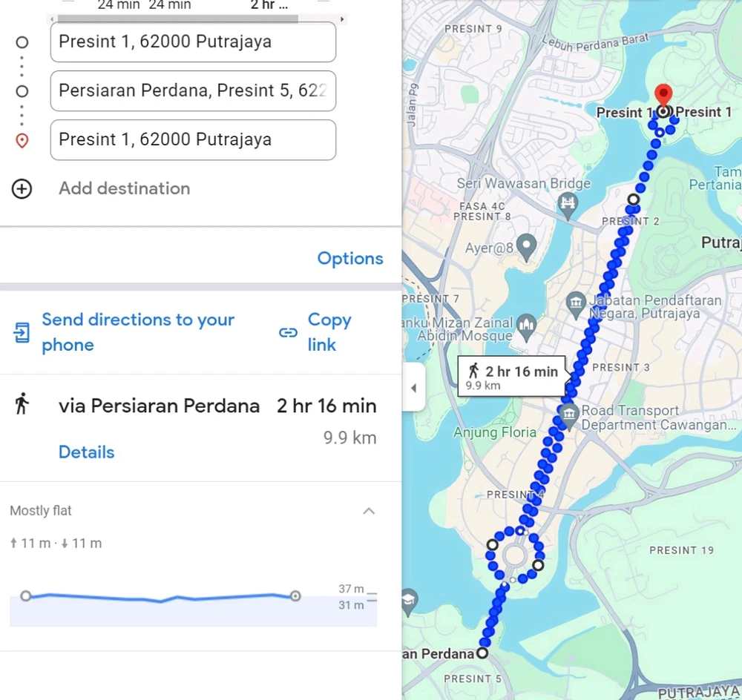The image size is (742, 700).
Task: Edit the starting point Presint 1 field
Action: click(x=193, y=42)
